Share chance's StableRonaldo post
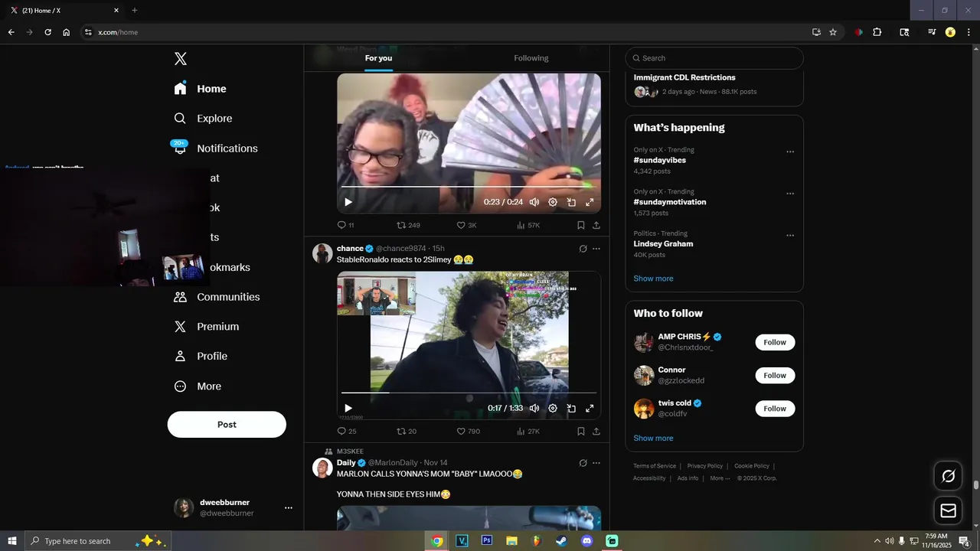The width and height of the screenshot is (980, 551). point(596,432)
